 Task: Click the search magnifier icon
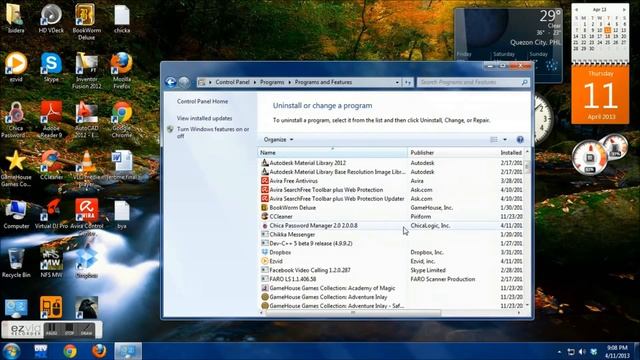(x=524, y=82)
